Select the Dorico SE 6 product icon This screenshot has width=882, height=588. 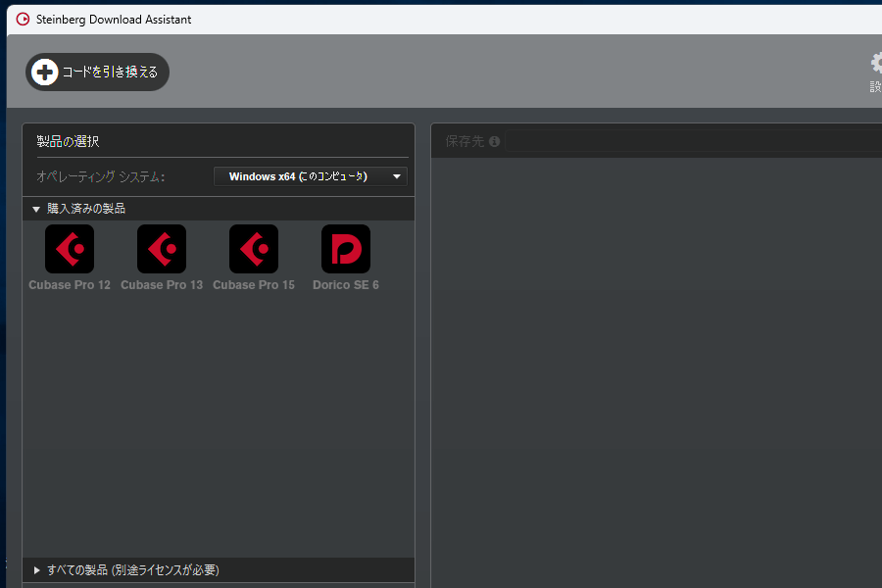pyautogui.click(x=346, y=249)
